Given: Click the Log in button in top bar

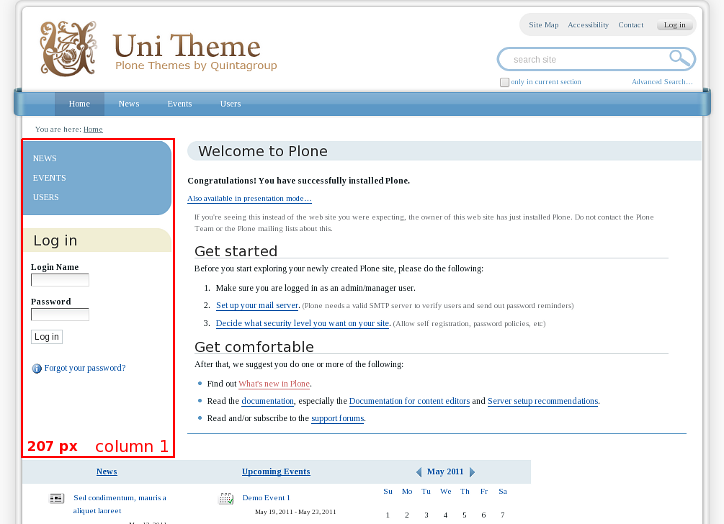Looking at the screenshot, I should 675,25.
